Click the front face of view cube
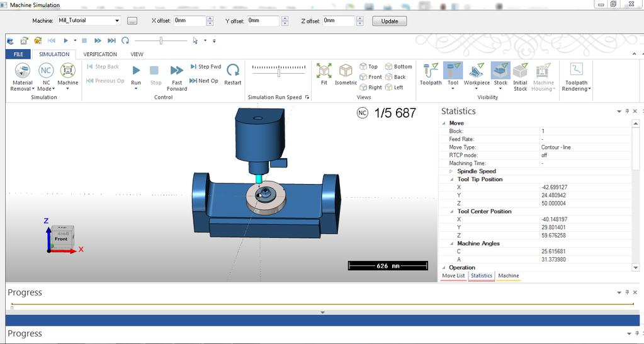Screen dimensions: 644x344 pos(61,239)
